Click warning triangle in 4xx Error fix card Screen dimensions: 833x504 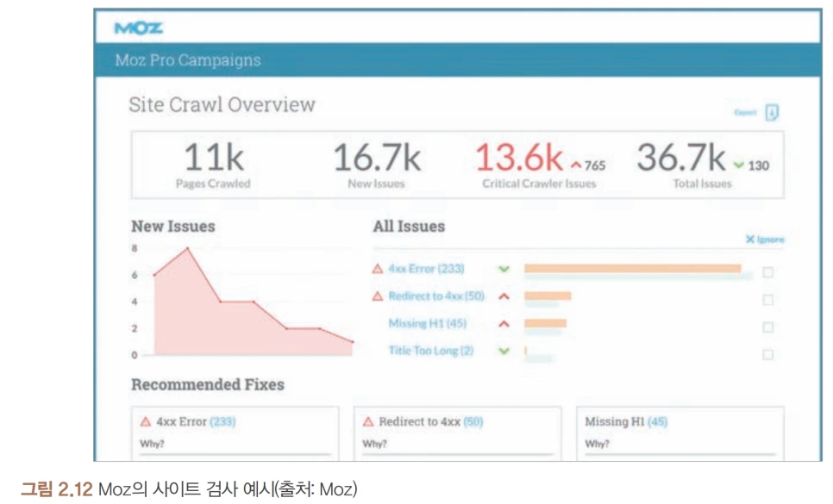tap(146, 422)
